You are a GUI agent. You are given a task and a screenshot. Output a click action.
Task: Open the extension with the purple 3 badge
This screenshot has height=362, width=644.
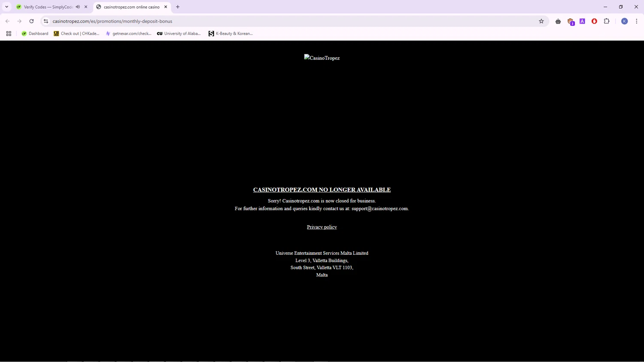(x=571, y=21)
